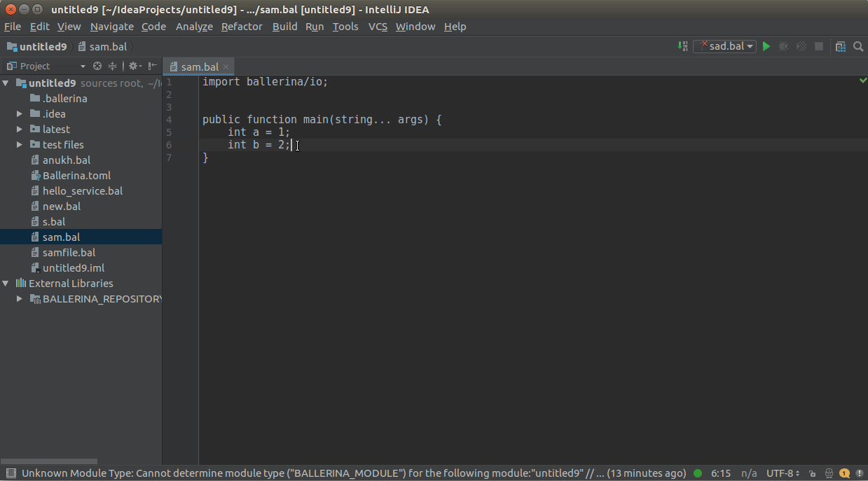The height and width of the screenshot is (481, 868).
Task: Click the Project panel horizontal scrollbar
Action: (49, 461)
